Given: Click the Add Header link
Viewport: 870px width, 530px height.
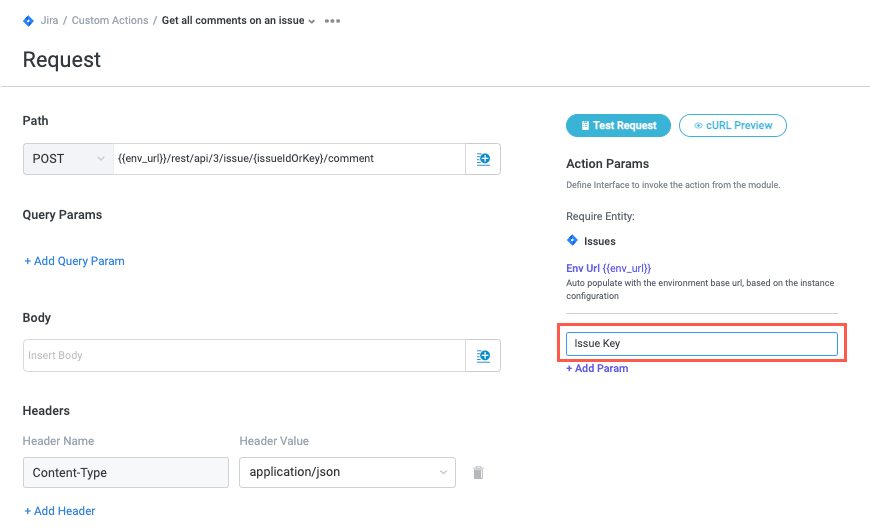Looking at the screenshot, I should [x=60, y=511].
